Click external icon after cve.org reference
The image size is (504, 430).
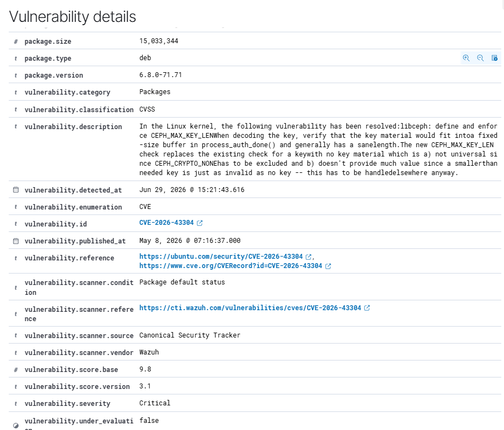(328, 266)
